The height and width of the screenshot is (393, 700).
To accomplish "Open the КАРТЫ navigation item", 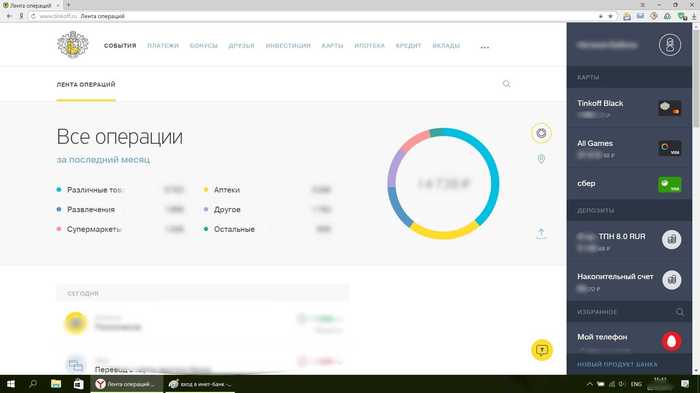I will [x=332, y=46].
